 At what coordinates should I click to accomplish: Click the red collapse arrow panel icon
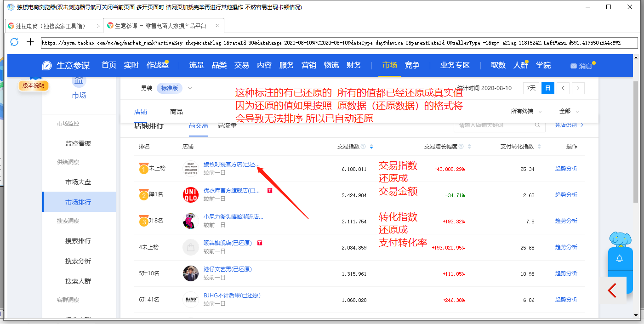612,290
